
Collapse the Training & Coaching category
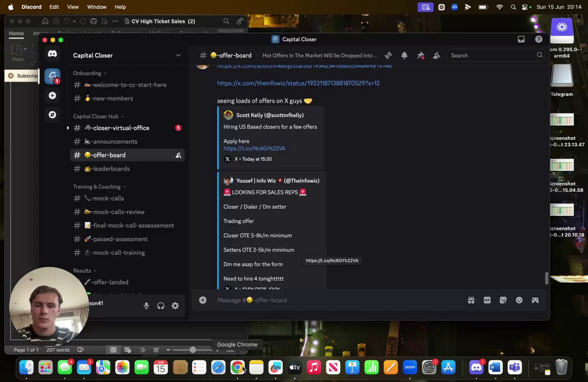(x=100, y=186)
